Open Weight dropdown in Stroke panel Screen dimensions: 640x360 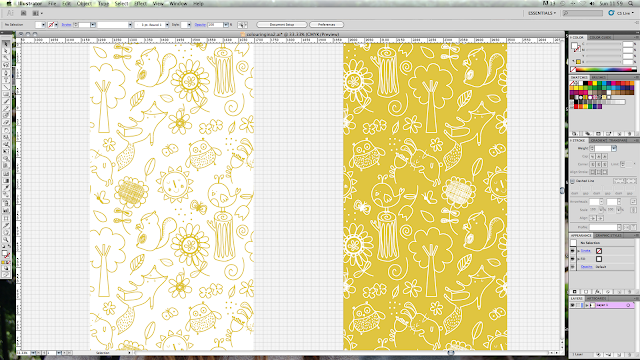point(613,148)
